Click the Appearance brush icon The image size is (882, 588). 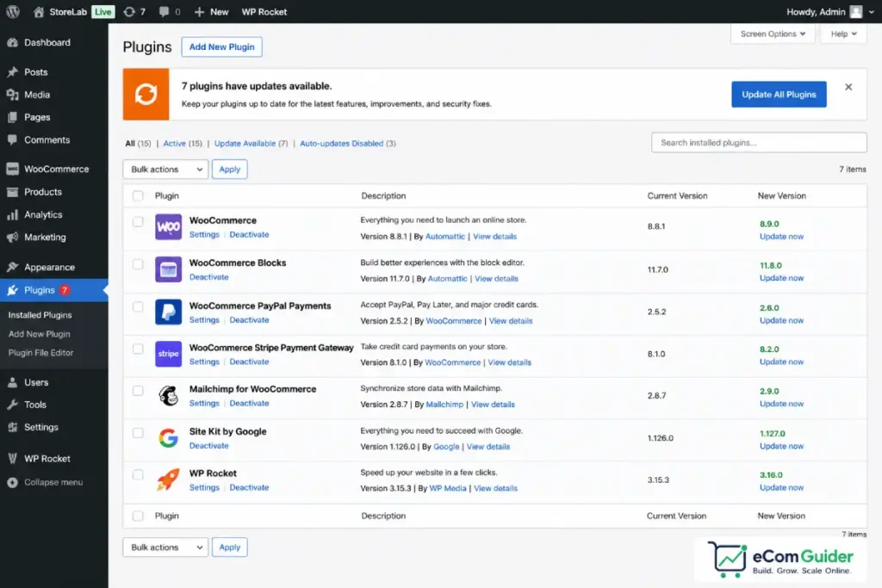[x=12, y=267]
